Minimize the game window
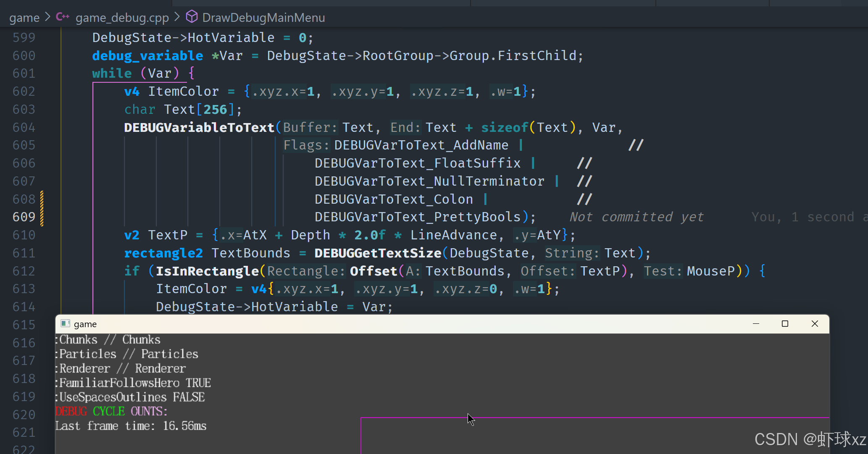 (756, 324)
